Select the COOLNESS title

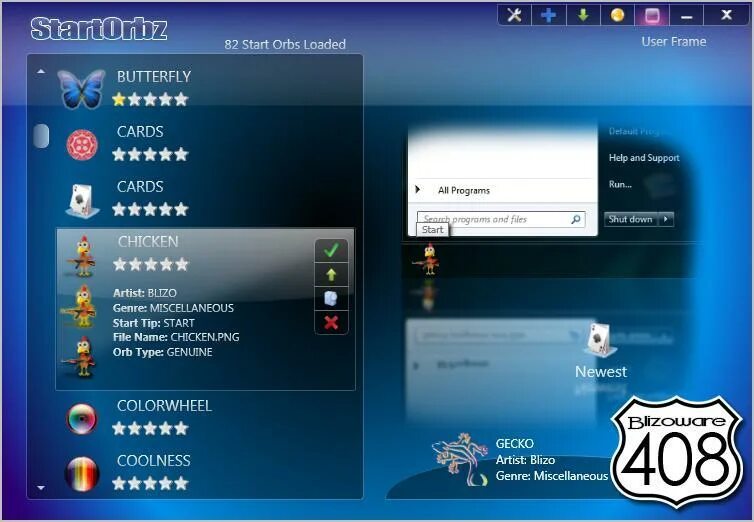153,460
